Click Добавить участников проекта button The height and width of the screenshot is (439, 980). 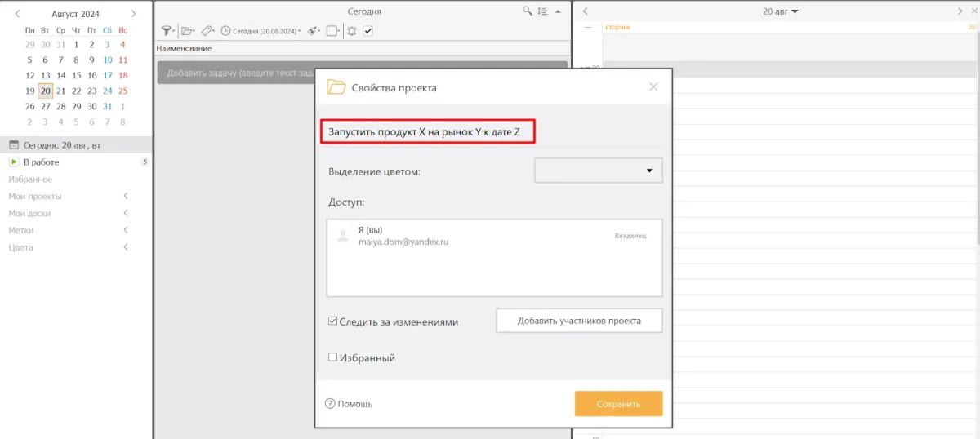click(579, 321)
